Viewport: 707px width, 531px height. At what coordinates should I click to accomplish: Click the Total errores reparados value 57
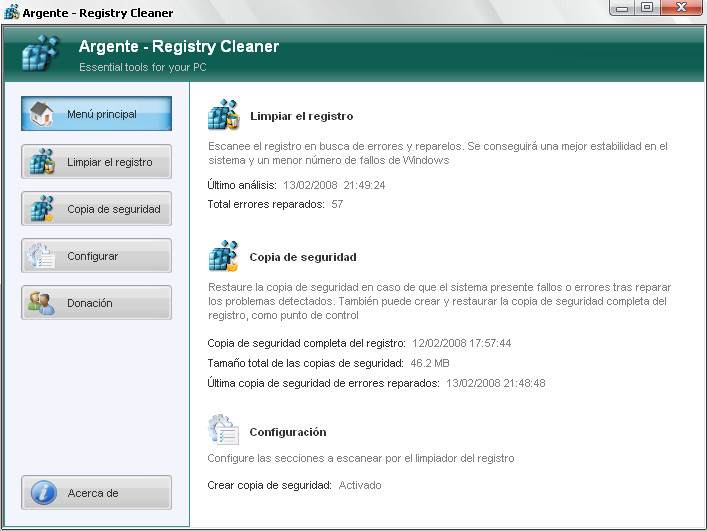point(337,204)
